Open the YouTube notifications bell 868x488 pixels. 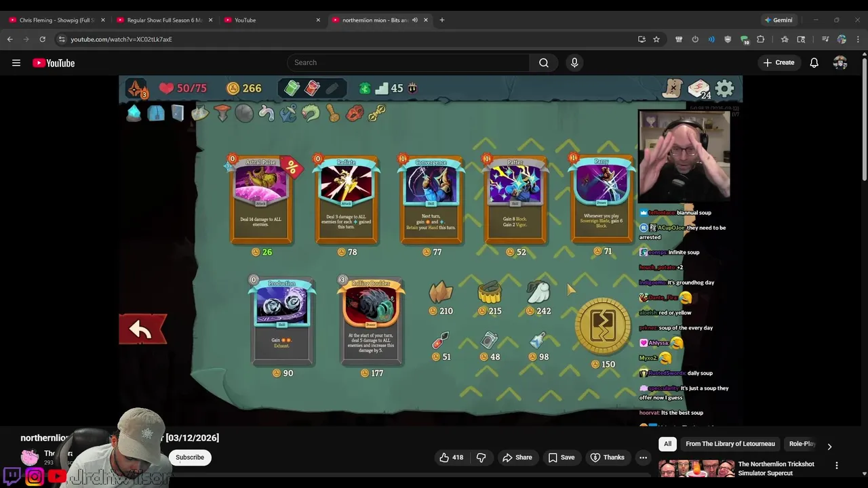pos(814,63)
